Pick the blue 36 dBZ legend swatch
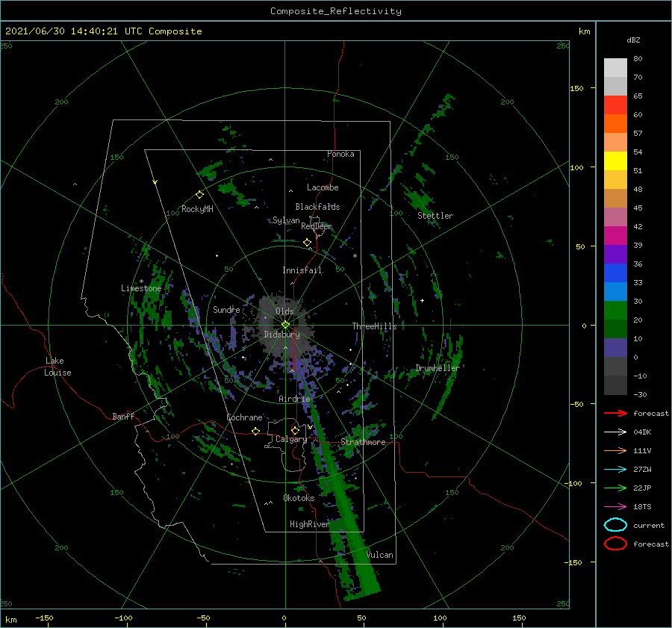Viewport: 672px width, 628px height. coord(615,273)
